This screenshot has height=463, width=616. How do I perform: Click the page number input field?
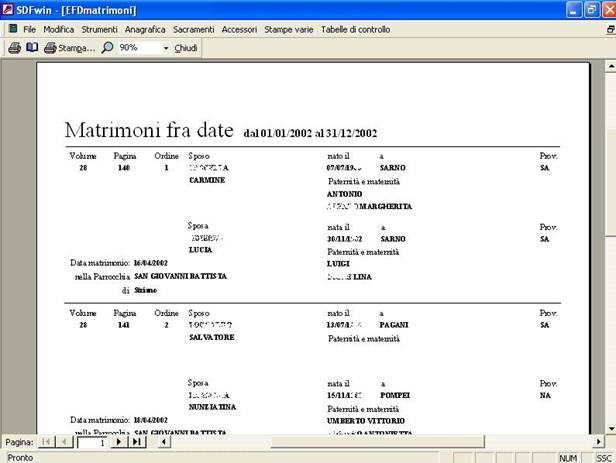[x=92, y=443]
